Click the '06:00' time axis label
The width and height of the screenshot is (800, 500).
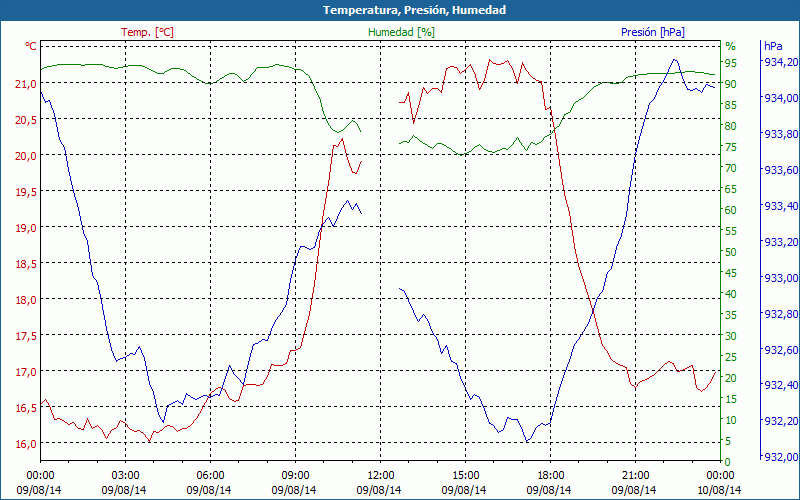click(210, 475)
